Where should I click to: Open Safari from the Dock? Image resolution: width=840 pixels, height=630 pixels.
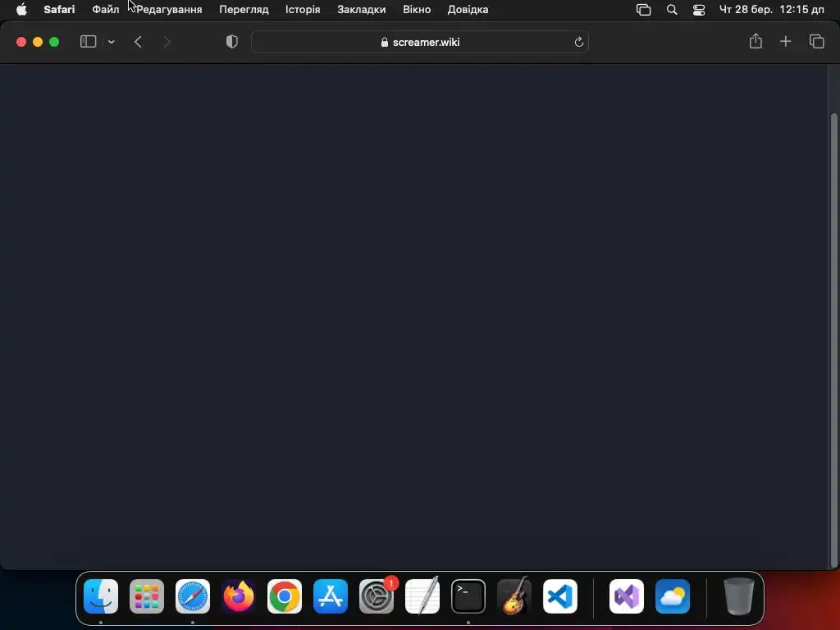193,596
